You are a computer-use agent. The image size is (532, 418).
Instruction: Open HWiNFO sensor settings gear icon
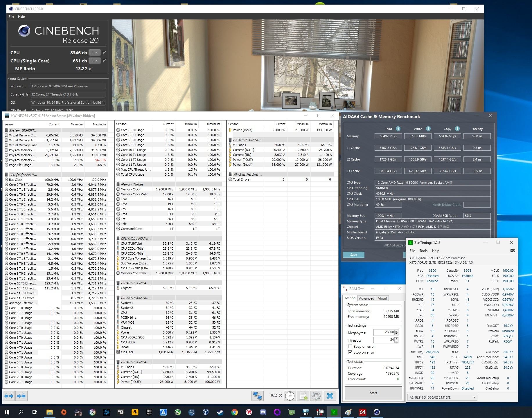(316, 396)
